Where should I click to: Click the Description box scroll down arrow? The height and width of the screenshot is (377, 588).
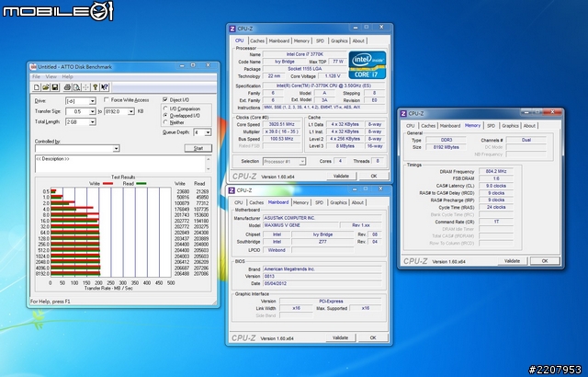click(x=209, y=169)
